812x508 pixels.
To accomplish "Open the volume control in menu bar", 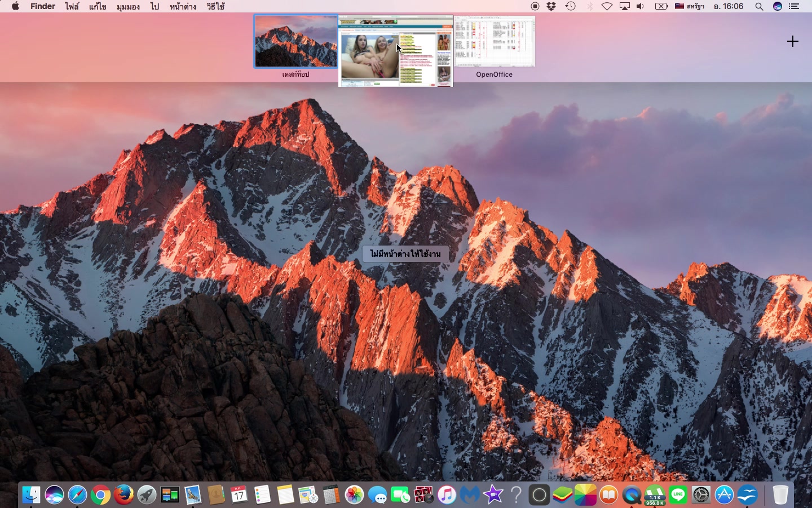I will pyautogui.click(x=641, y=6).
